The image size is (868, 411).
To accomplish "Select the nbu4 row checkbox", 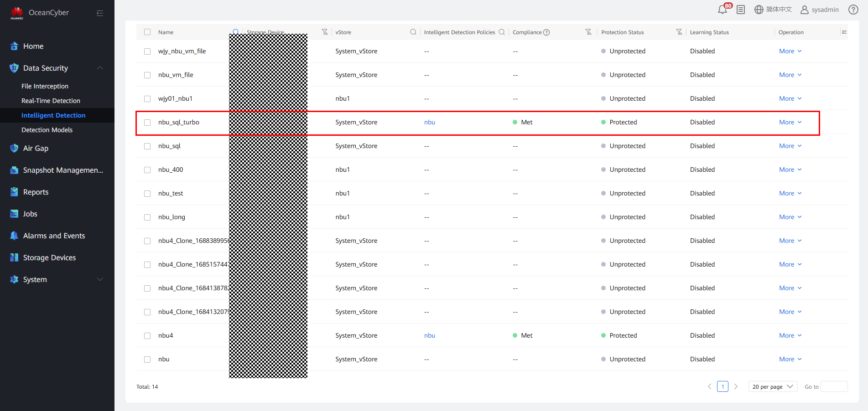I will [x=147, y=336].
